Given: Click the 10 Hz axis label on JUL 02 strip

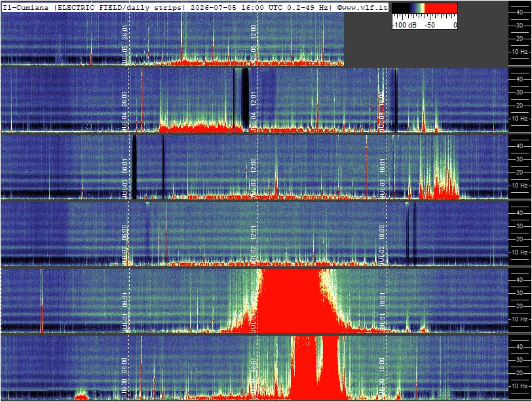Looking at the screenshot, I should point(520,252).
